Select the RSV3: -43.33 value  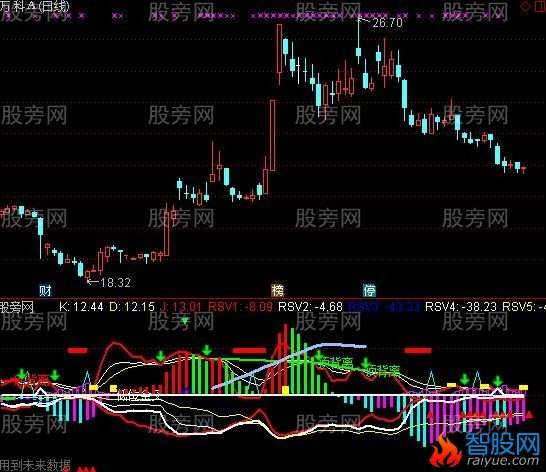(384, 307)
